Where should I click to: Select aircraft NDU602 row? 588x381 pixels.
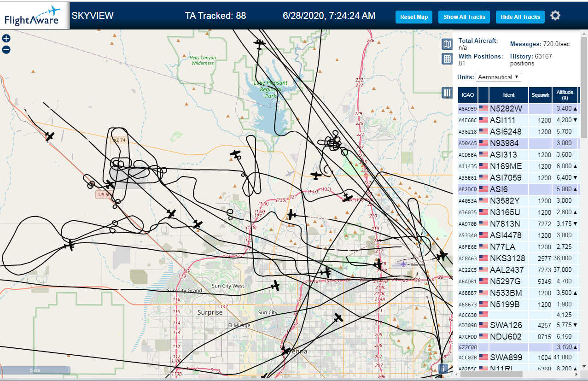[518, 337]
